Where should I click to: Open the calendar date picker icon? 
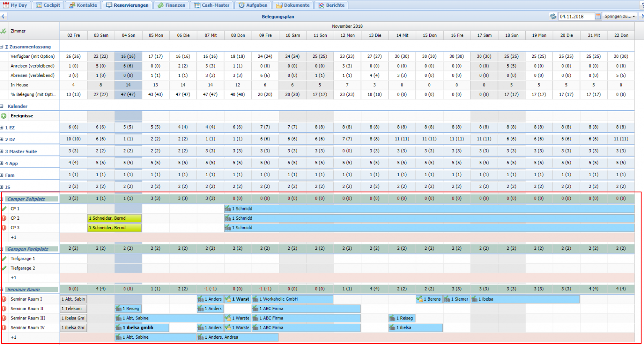coord(598,16)
